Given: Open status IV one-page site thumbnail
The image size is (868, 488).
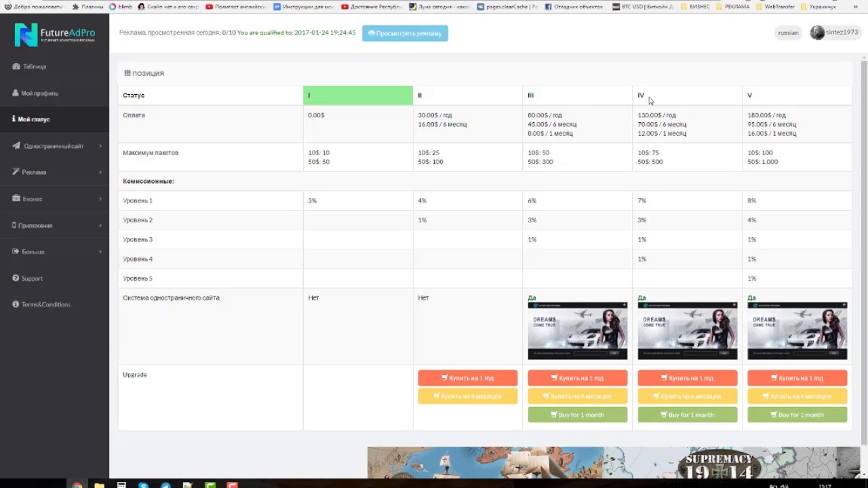Looking at the screenshot, I should pyautogui.click(x=688, y=331).
